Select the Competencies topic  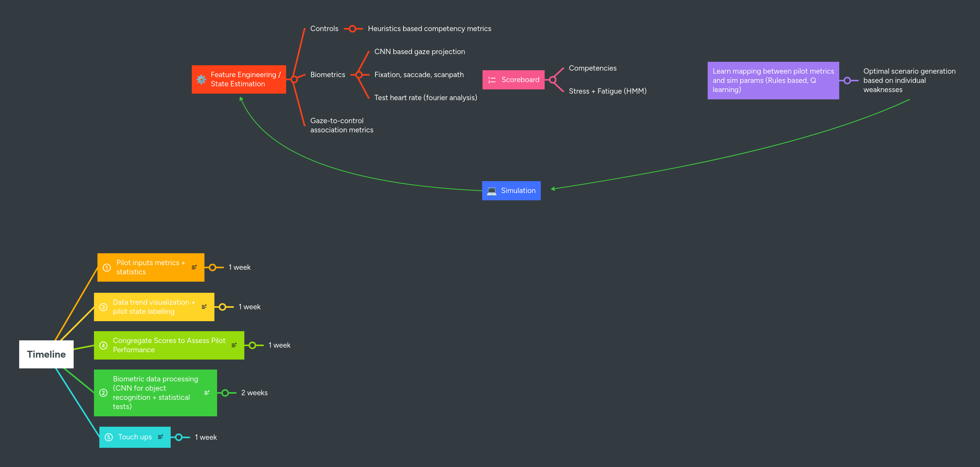593,68
